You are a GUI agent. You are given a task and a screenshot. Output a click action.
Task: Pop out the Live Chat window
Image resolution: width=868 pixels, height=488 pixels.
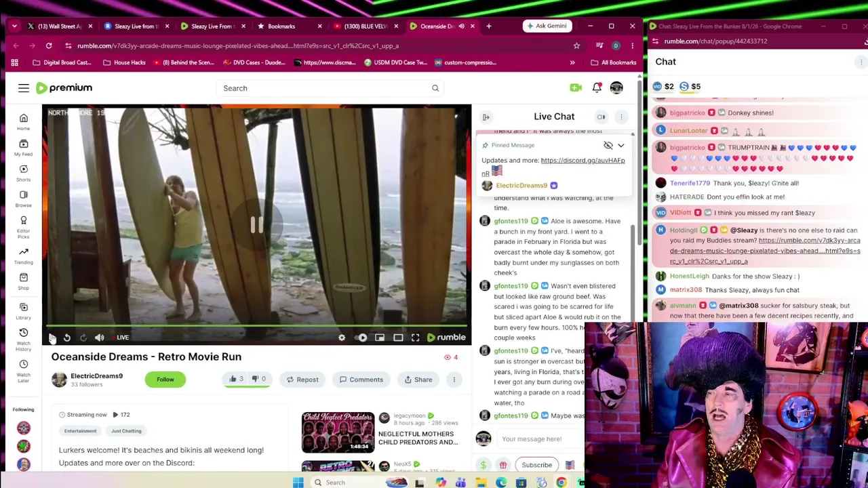601,117
